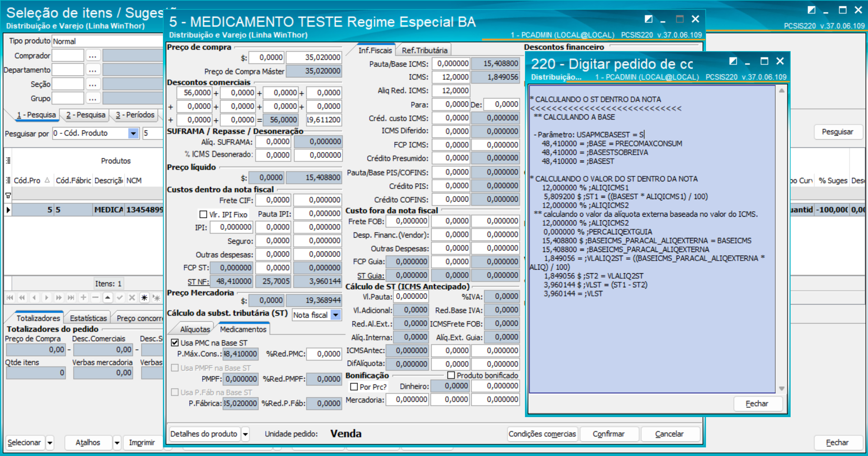This screenshot has height=456, width=868.
Task: Click the restore-size icon in the medicamento window title
Action: pos(649,19)
